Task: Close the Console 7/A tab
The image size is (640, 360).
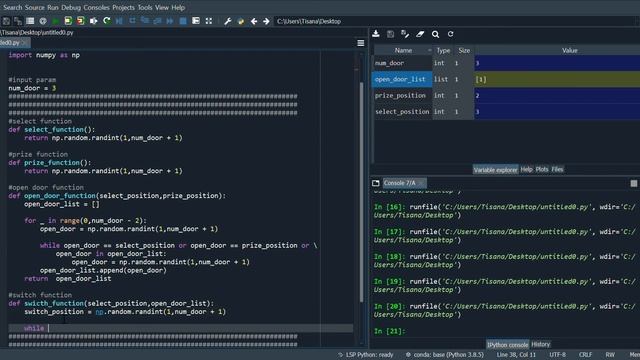Action: pos(421,183)
